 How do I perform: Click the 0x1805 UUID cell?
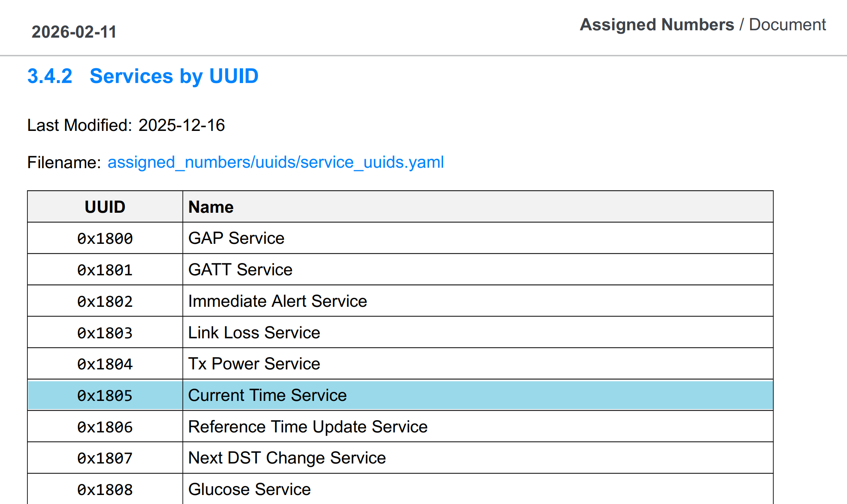(105, 396)
